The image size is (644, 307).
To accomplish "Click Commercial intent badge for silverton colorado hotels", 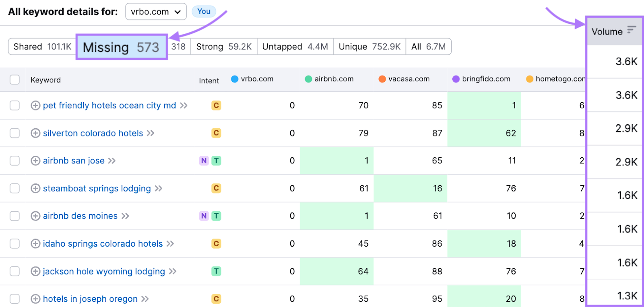I will click(x=216, y=133).
